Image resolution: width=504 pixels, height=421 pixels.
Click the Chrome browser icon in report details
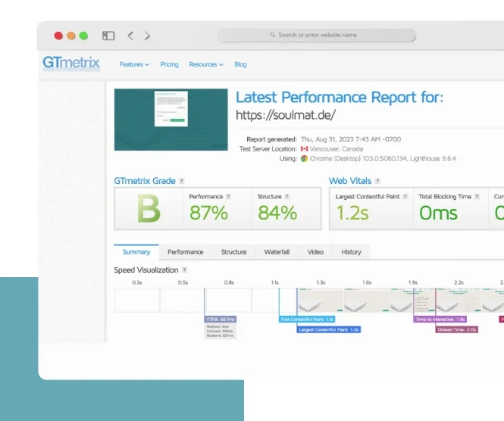[x=304, y=159]
